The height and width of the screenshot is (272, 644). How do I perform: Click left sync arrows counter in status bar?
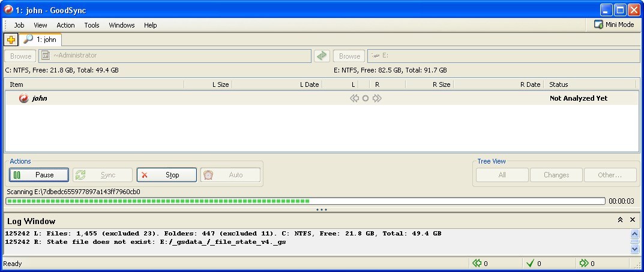click(480, 264)
